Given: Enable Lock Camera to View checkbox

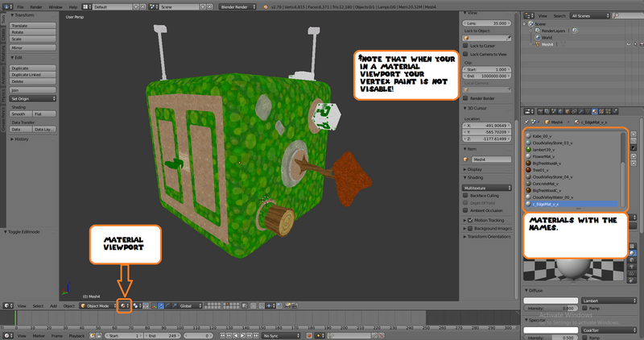Looking at the screenshot, I should click(x=465, y=54).
